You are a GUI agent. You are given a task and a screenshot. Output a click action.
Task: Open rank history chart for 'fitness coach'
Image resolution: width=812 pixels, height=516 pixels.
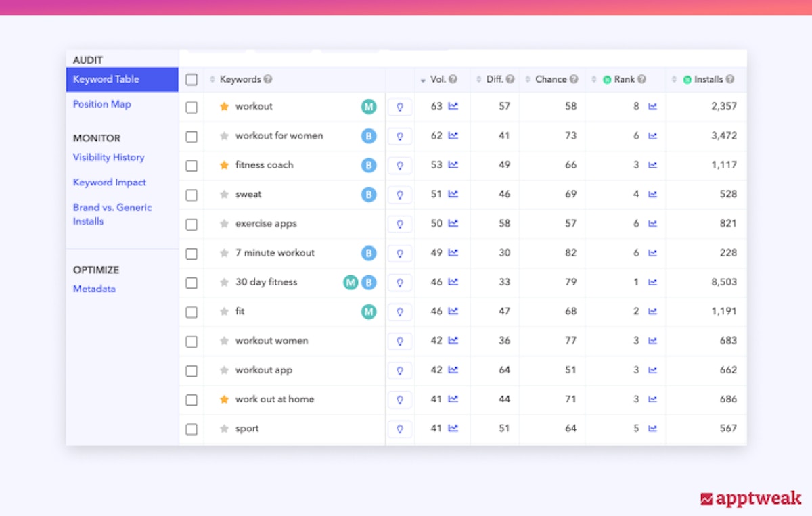[652, 165]
